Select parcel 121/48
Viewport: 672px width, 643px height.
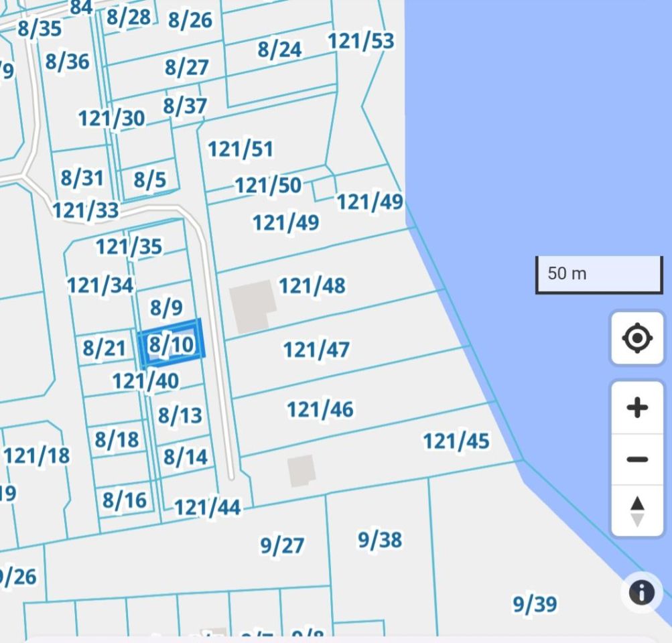312,285
